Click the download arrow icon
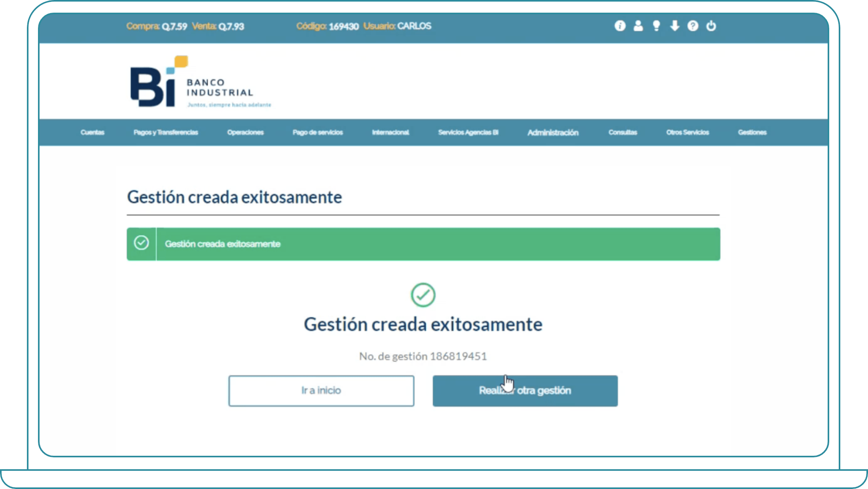The image size is (868, 489). point(675,26)
